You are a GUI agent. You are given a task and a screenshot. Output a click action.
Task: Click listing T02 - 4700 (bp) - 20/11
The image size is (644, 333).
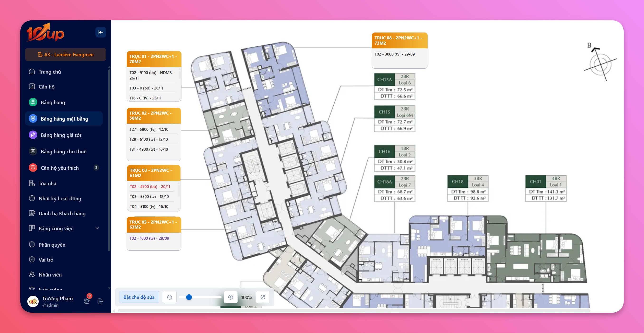(150, 186)
